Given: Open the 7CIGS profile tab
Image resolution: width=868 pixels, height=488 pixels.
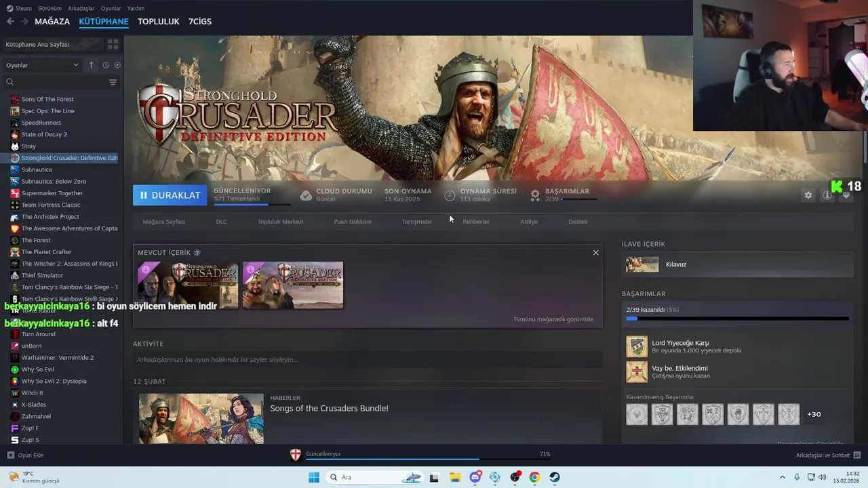Looking at the screenshot, I should pos(200,22).
